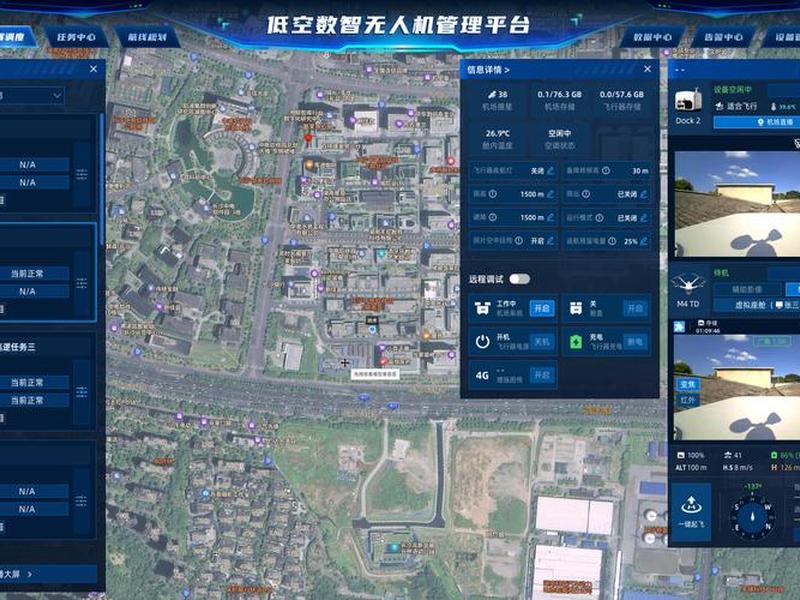The height and width of the screenshot is (600, 800).
Task: Click the 一键起飞 takeoff button
Action: coord(691,512)
